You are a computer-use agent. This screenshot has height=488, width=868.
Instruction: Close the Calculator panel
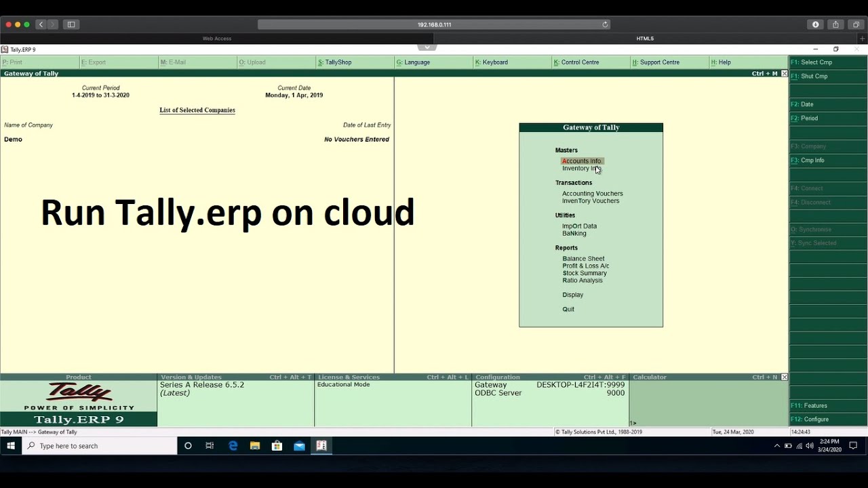click(x=785, y=377)
